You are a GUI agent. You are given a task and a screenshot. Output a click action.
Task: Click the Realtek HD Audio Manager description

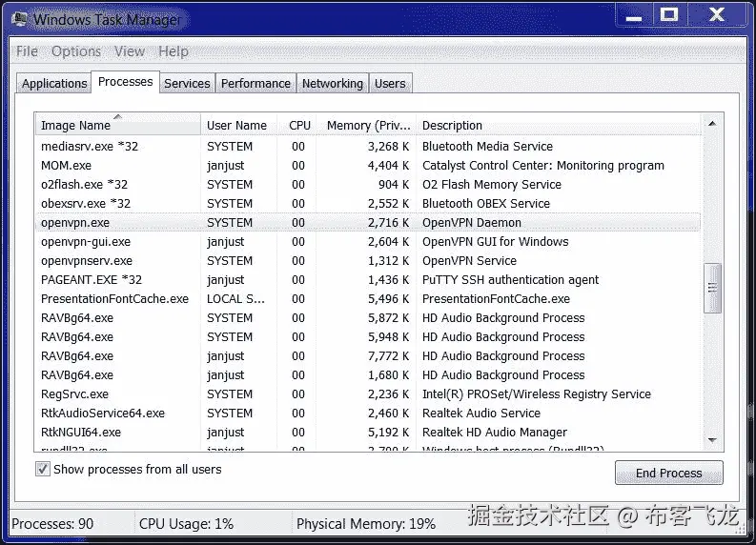[x=495, y=433]
